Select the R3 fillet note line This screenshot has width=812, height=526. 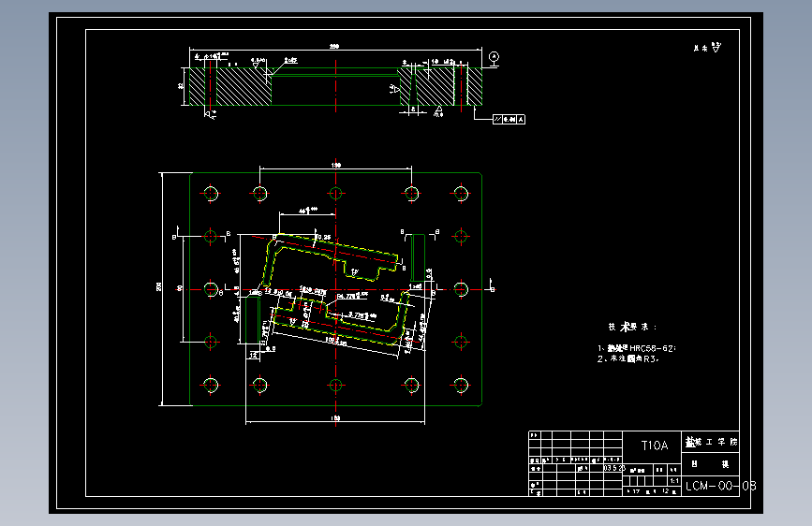point(628,358)
